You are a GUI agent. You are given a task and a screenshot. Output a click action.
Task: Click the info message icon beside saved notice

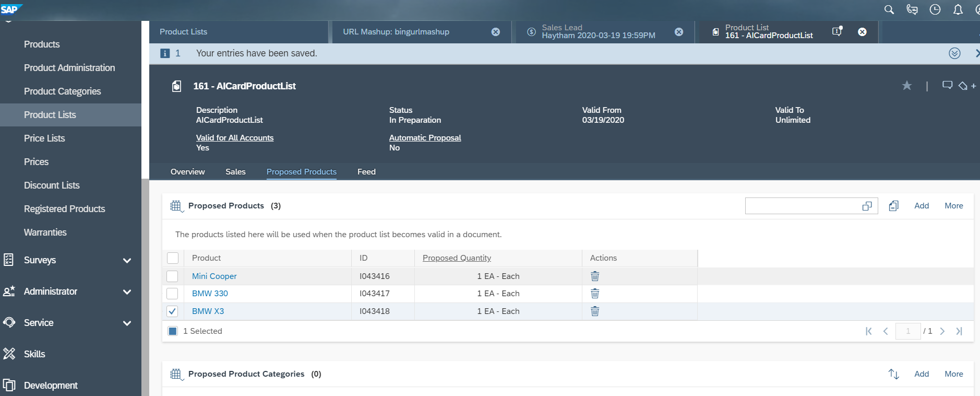(165, 53)
